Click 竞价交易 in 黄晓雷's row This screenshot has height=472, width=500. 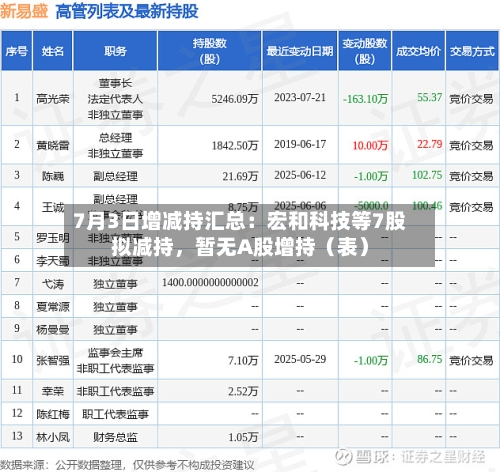pos(471,145)
